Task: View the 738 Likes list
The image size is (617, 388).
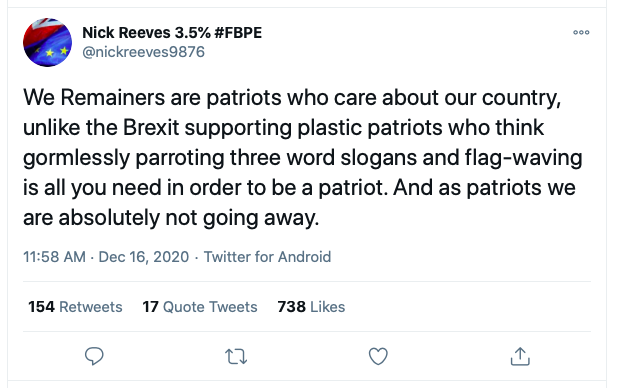Action: [311, 307]
